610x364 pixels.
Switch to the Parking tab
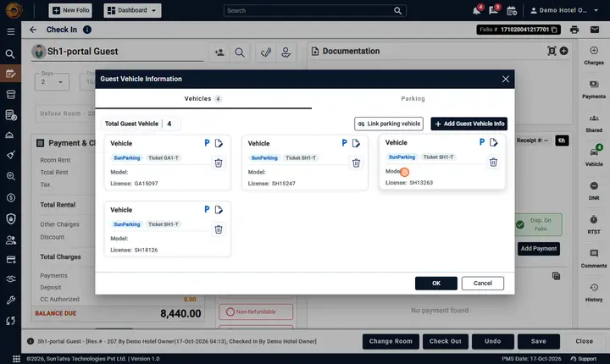[413, 99]
